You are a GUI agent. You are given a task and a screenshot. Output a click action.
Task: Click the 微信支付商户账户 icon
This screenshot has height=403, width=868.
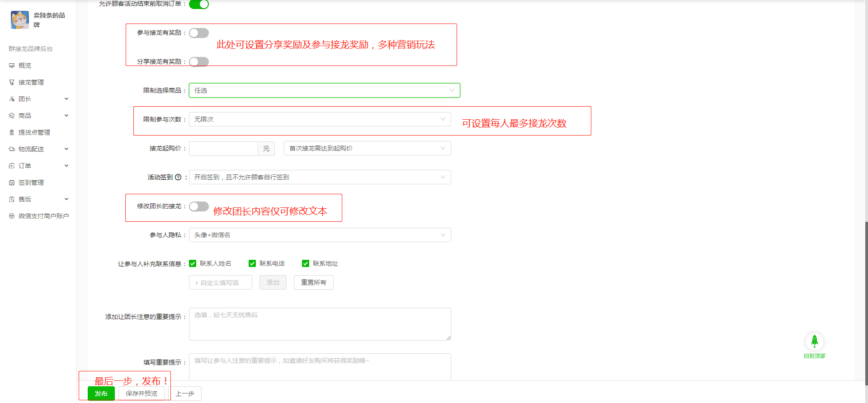click(12, 216)
